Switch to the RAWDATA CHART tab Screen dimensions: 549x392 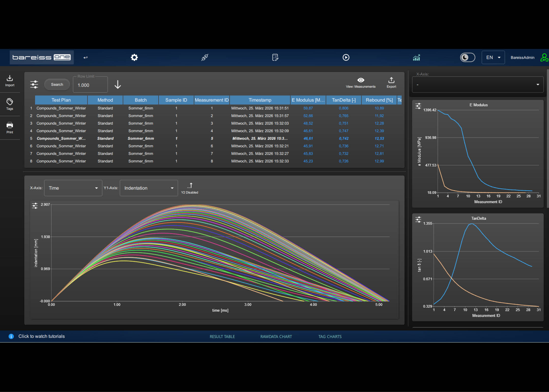(276, 337)
